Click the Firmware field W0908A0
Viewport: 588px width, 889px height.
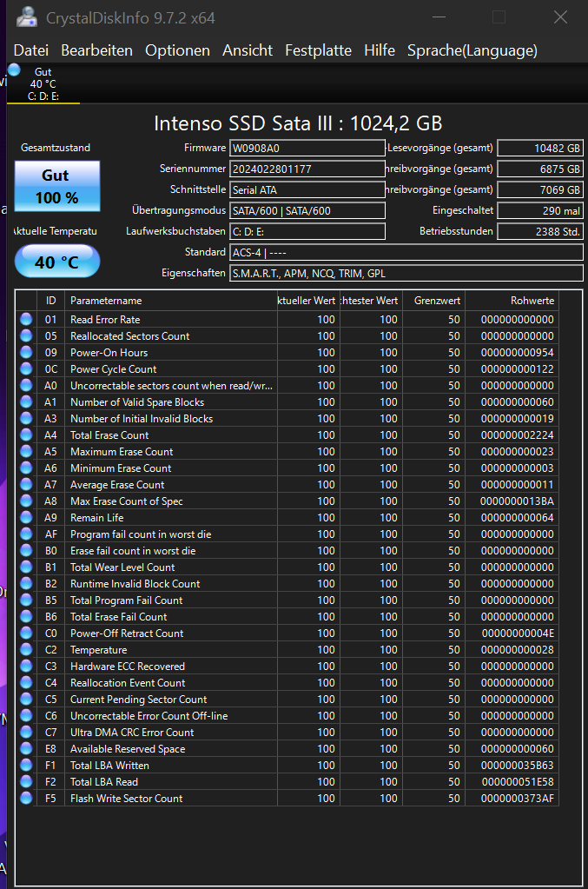pyautogui.click(x=307, y=148)
